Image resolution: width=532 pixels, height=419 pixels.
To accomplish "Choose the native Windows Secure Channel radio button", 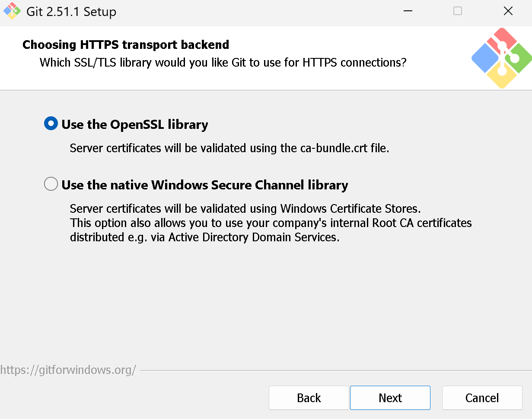I will pos(51,185).
